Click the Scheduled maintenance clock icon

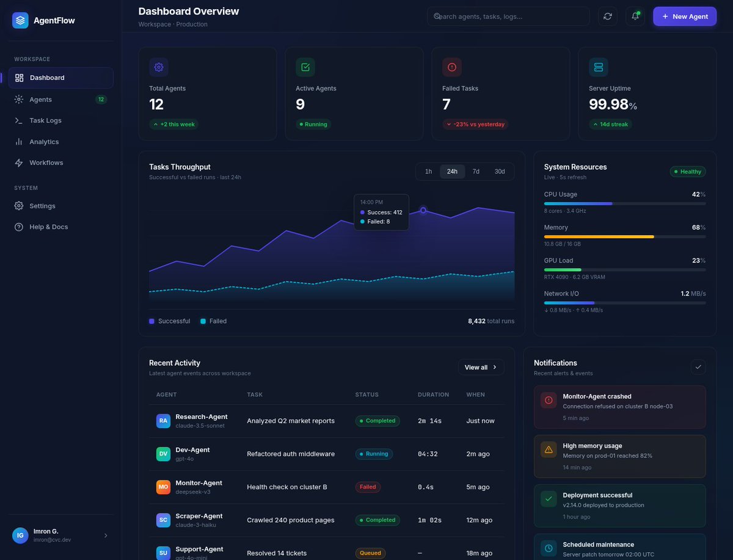pyautogui.click(x=549, y=548)
